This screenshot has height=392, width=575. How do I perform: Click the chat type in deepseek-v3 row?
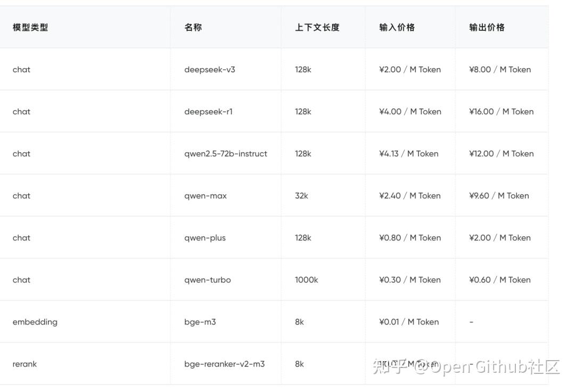pyautogui.click(x=21, y=70)
